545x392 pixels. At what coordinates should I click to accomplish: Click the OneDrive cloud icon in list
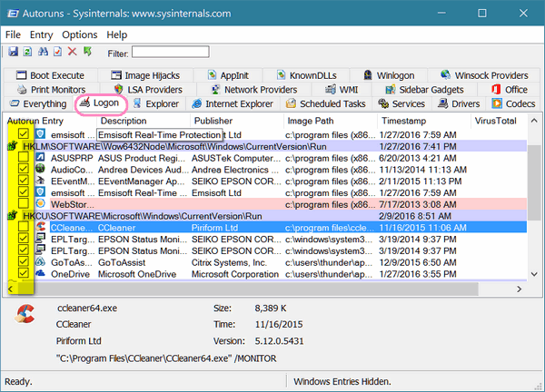[41, 274]
